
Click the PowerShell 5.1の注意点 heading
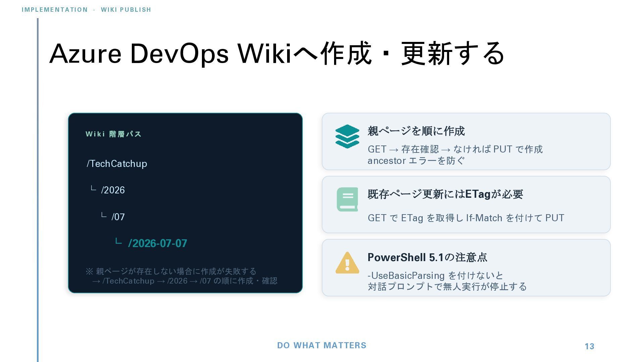[x=427, y=257]
